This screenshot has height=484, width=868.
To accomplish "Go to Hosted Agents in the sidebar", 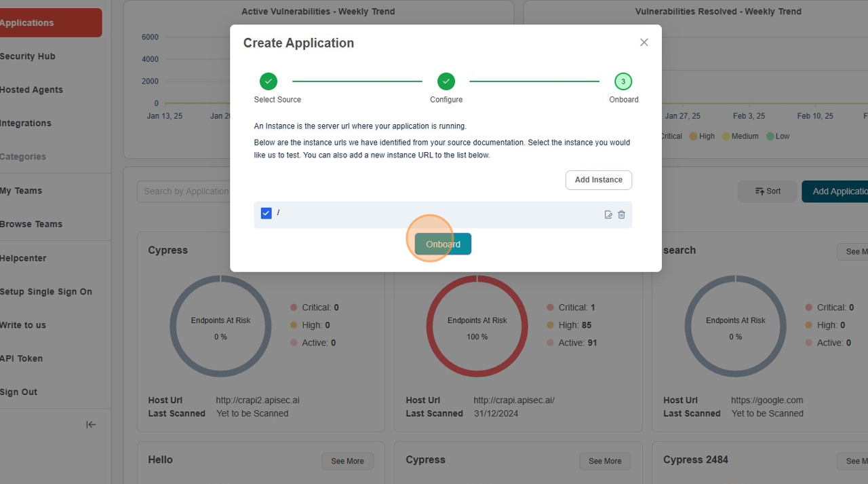I will pyautogui.click(x=31, y=90).
